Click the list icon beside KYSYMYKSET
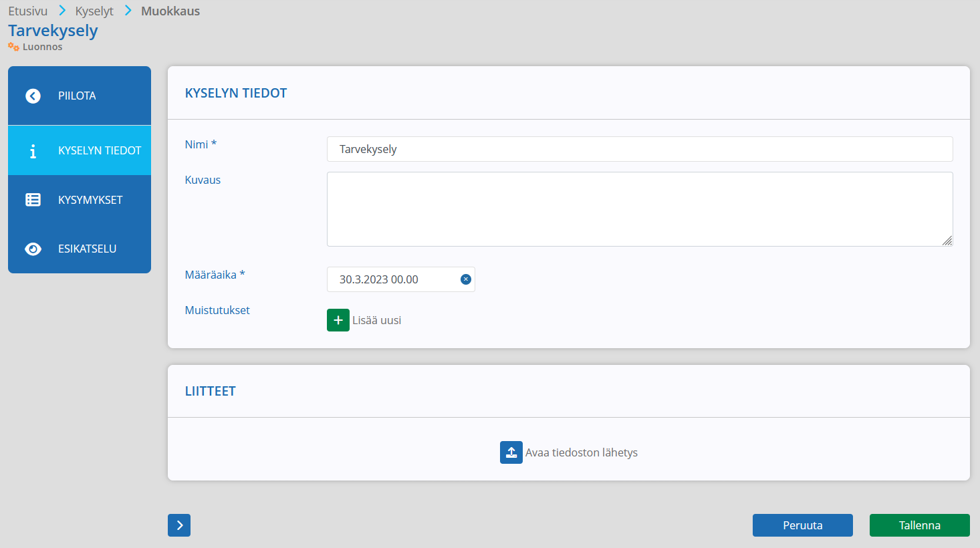The height and width of the screenshot is (548, 980). (x=33, y=200)
